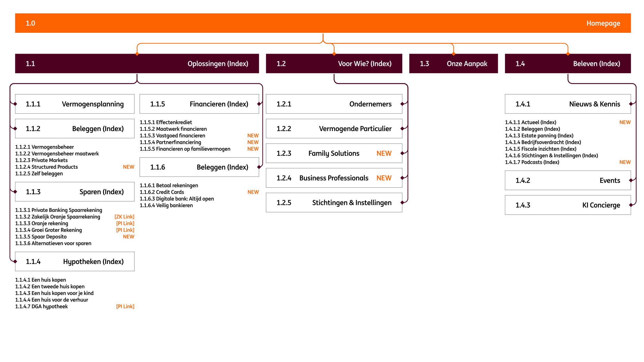Open the Hypotheken (Index) box
644x362 pixels.
(75, 261)
